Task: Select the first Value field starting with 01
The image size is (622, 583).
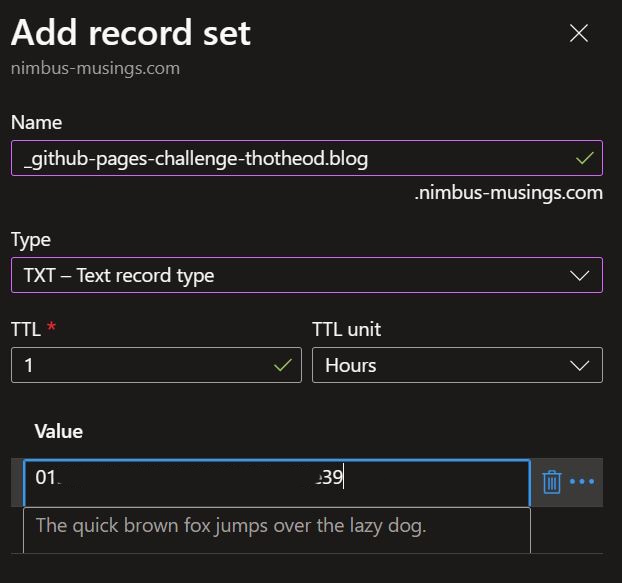Action: (276, 478)
